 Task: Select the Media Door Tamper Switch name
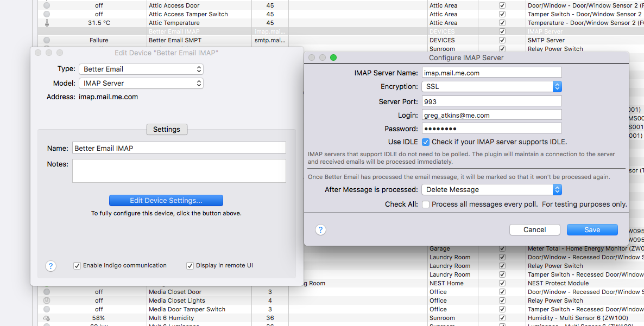(x=187, y=309)
